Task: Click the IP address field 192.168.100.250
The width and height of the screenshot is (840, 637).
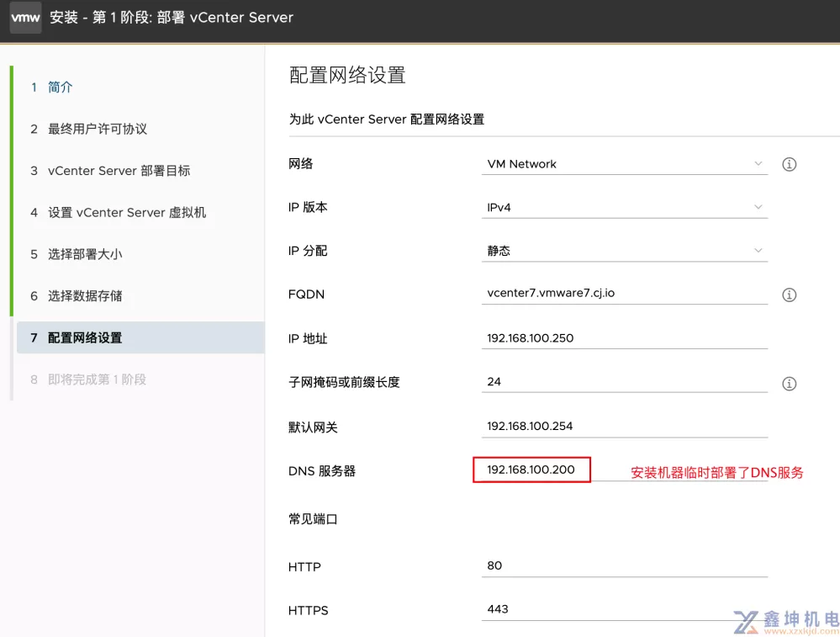Action: [x=624, y=338]
